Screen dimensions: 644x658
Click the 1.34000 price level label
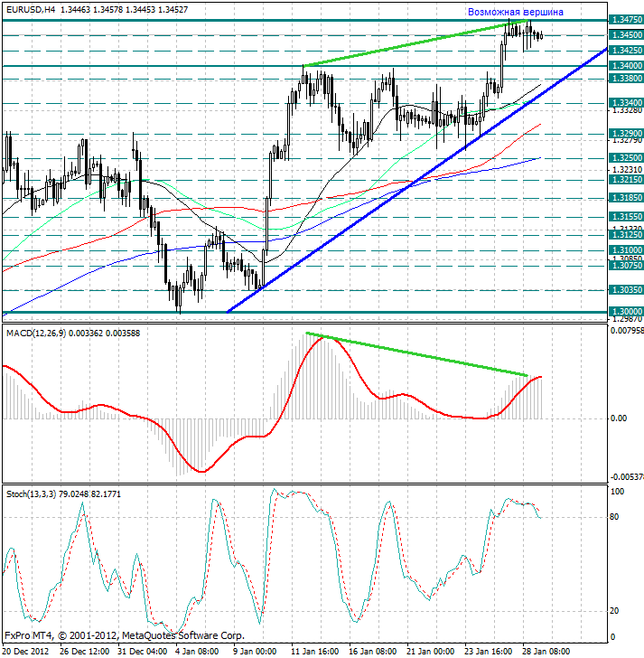(627, 65)
